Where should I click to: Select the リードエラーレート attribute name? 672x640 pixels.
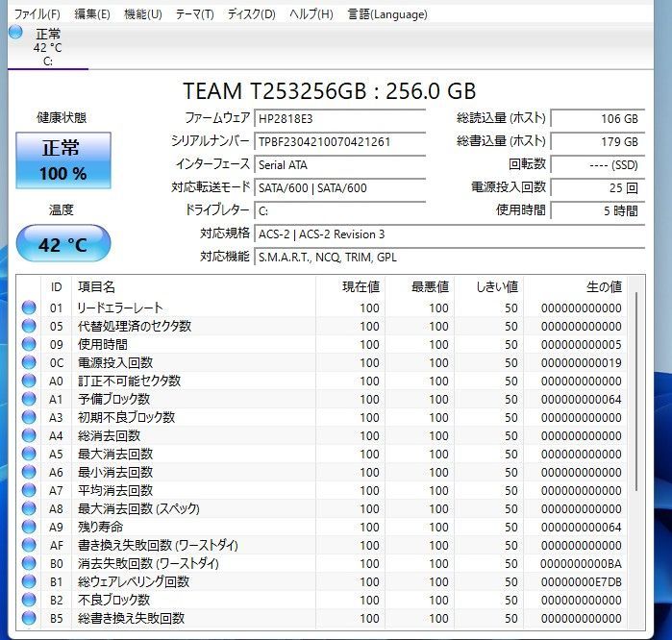pyautogui.click(x=120, y=308)
